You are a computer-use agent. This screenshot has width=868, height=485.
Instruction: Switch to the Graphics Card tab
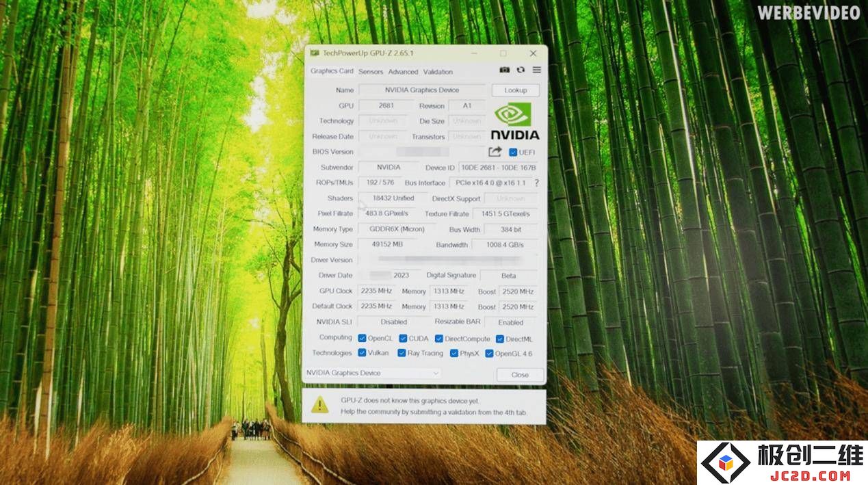pyautogui.click(x=332, y=71)
